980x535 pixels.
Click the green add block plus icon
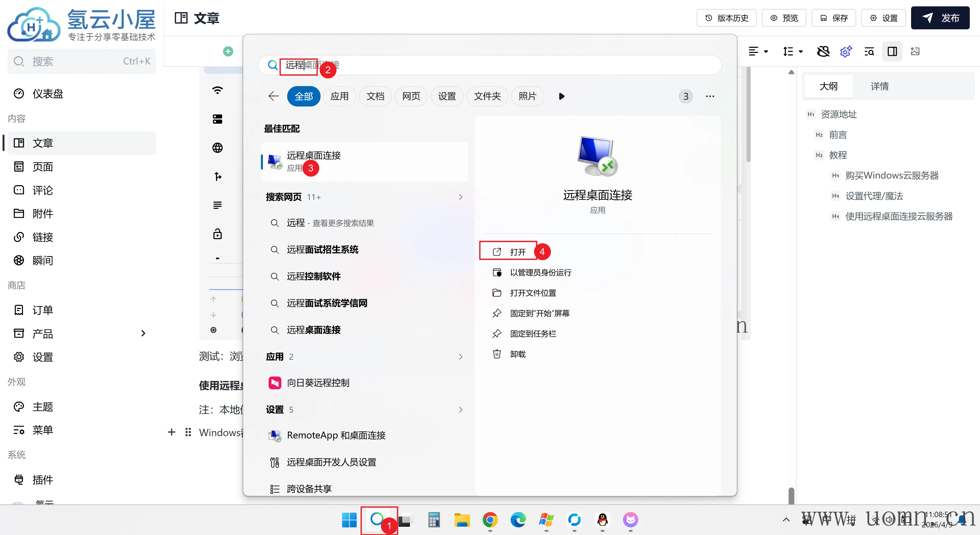[x=228, y=51]
